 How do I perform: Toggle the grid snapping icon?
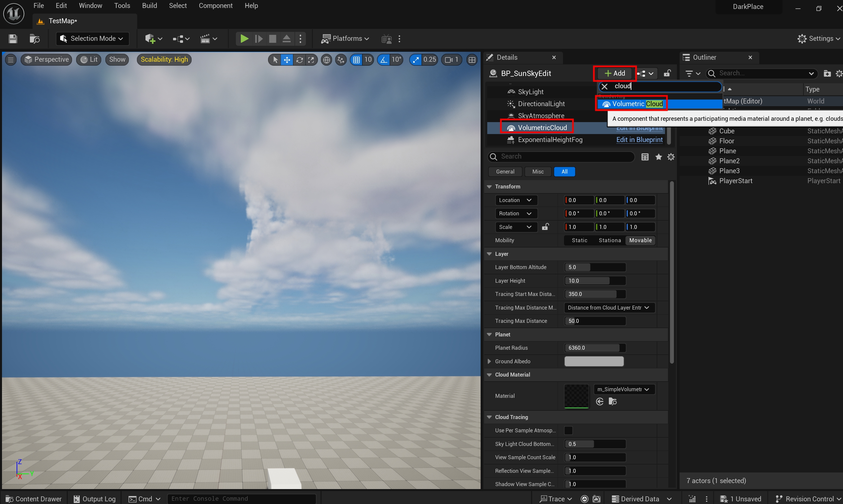coord(356,60)
